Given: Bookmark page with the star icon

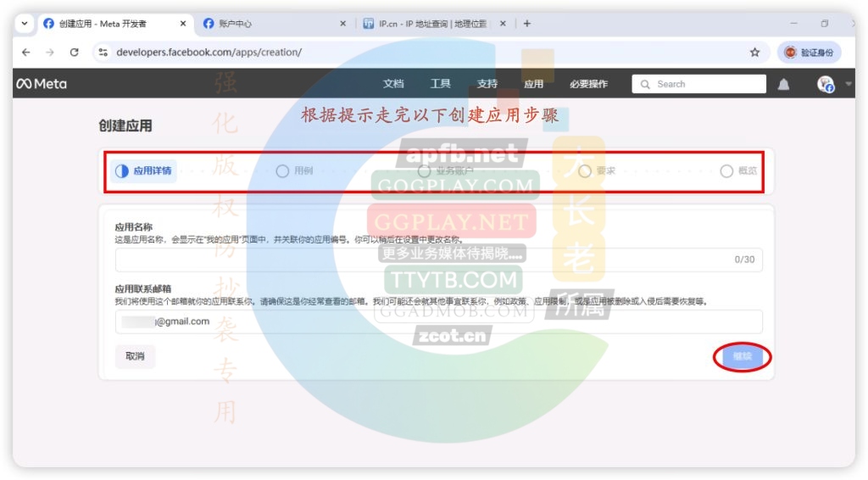Looking at the screenshot, I should point(754,53).
